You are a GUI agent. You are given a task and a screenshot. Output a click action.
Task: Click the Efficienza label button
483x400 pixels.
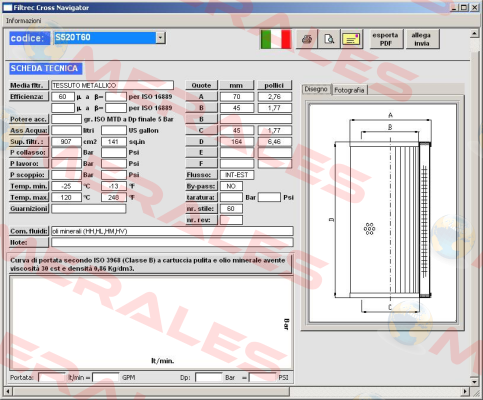pos(29,97)
